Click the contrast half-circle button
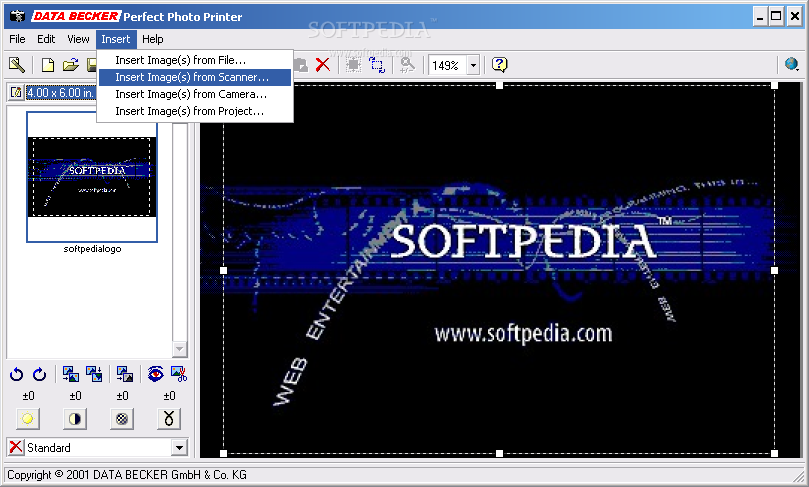 (75, 419)
